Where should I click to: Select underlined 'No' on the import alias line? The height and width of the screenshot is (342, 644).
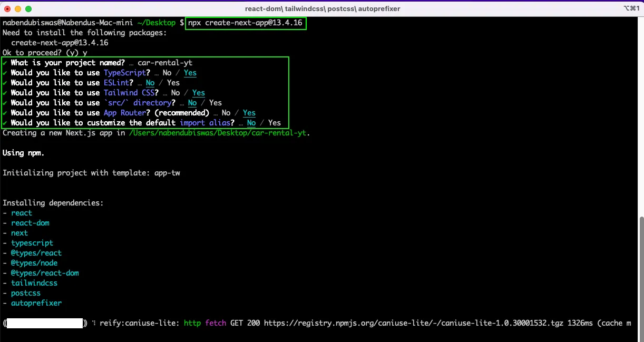point(251,123)
